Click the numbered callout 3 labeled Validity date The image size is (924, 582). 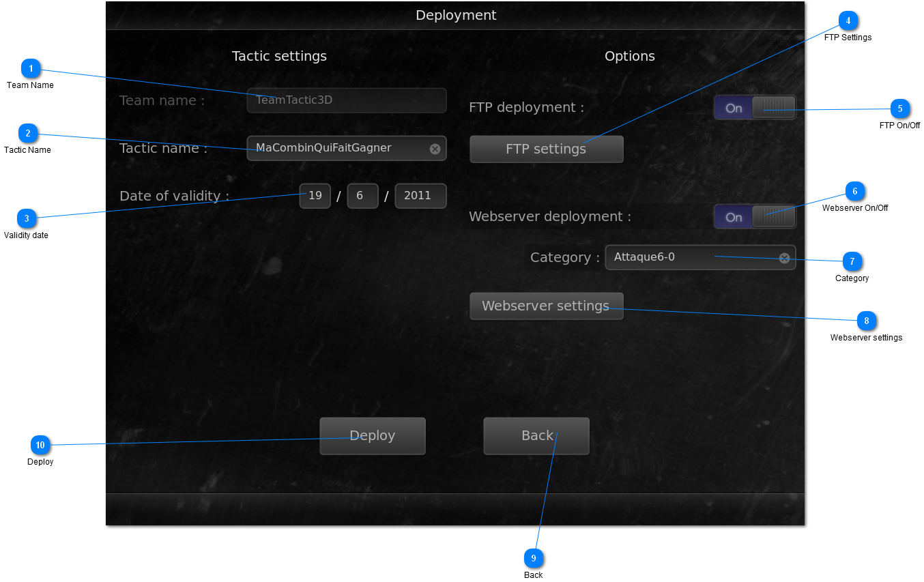click(27, 218)
